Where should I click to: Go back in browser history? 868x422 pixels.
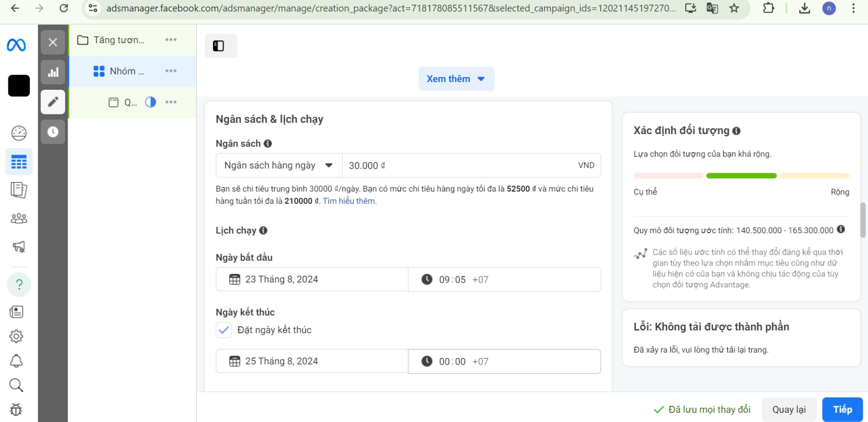[15, 8]
